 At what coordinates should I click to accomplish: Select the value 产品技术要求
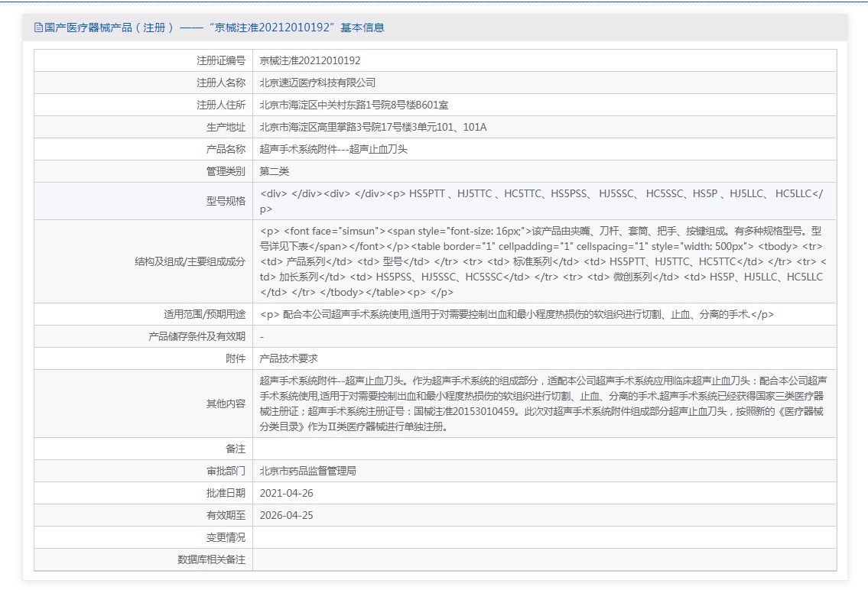pos(289,359)
